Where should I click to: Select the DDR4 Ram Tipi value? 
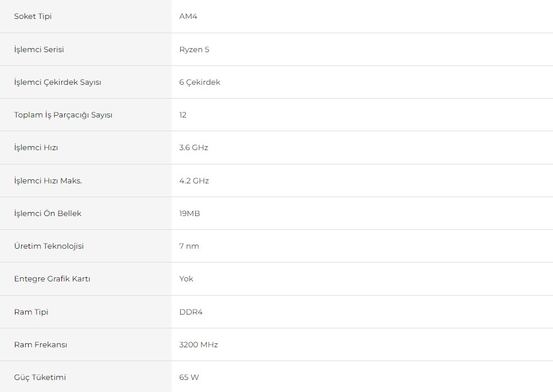click(191, 312)
